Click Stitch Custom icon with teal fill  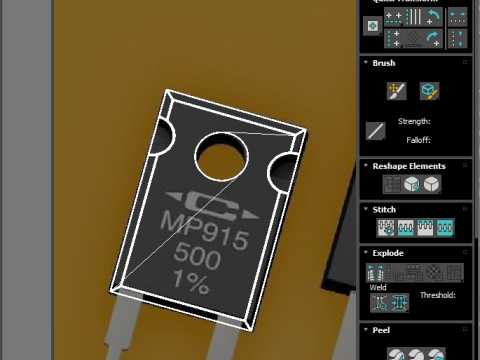pos(445,228)
